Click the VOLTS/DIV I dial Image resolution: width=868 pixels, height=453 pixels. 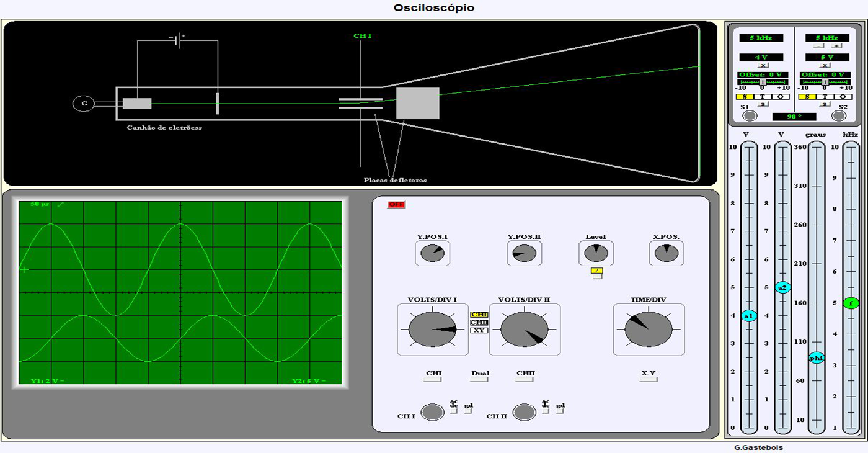433,330
